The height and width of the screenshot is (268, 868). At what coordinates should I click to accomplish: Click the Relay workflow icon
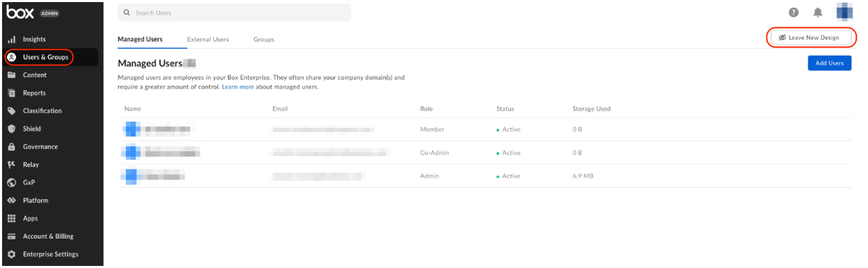(11, 165)
